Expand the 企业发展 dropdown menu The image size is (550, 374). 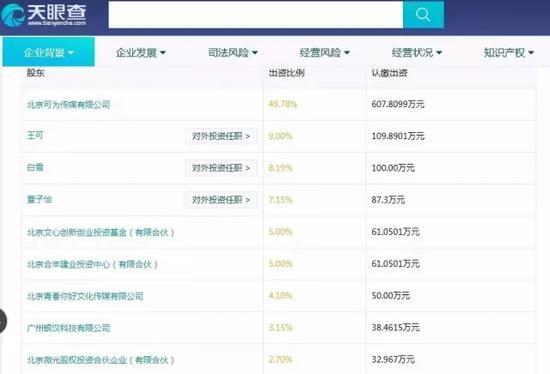tap(141, 53)
